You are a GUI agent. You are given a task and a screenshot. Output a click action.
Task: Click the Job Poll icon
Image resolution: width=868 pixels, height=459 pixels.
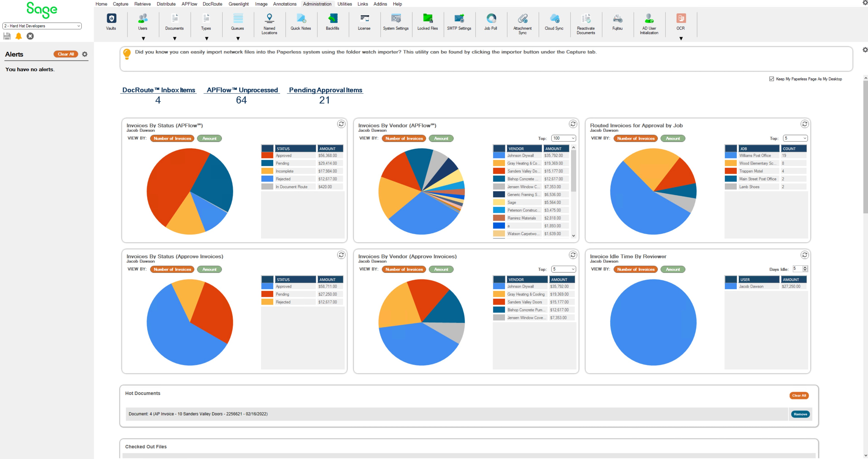[491, 22]
